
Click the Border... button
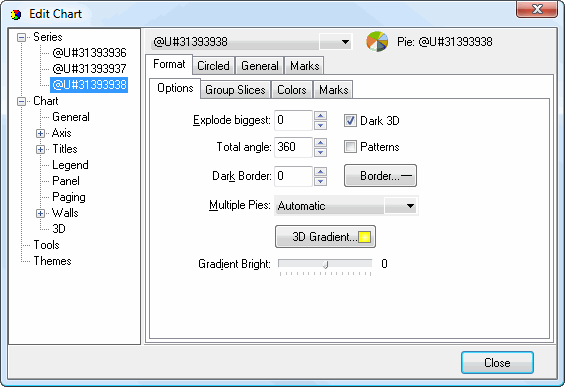click(381, 175)
